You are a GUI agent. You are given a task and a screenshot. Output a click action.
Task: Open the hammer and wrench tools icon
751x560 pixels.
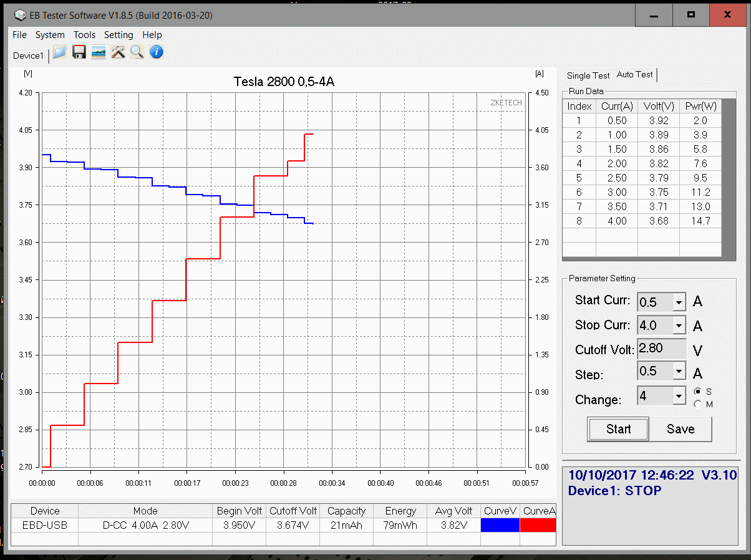(118, 52)
